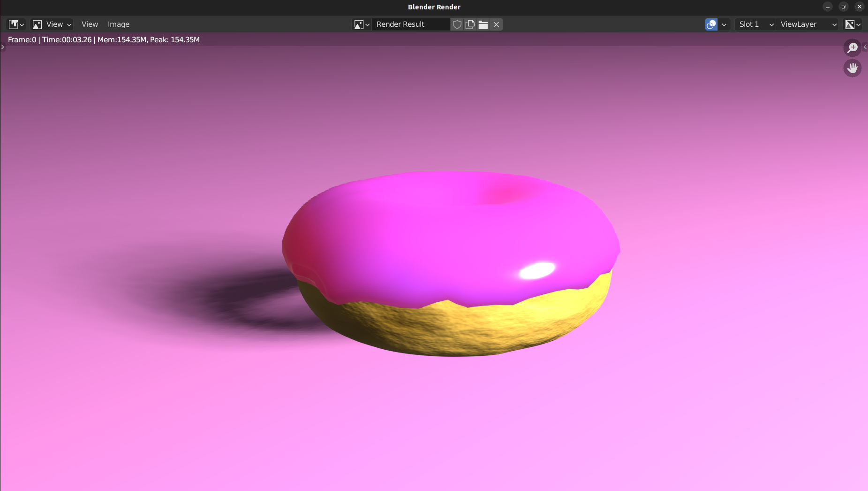Click the pan hand gizmo

click(x=852, y=69)
